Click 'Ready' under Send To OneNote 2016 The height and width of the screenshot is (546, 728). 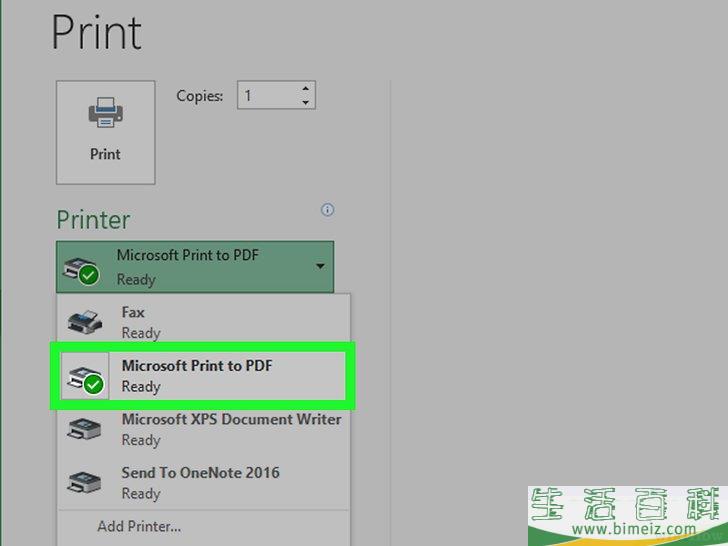pos(141,494)
